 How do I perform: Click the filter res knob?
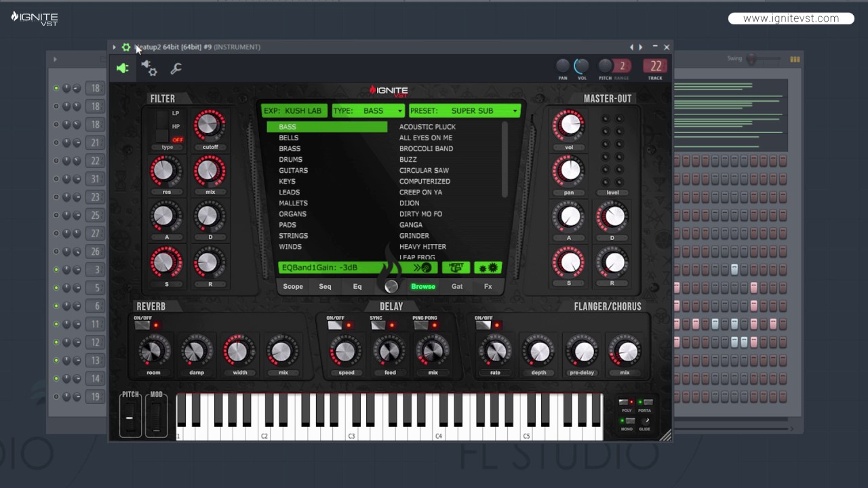[165, 170]
